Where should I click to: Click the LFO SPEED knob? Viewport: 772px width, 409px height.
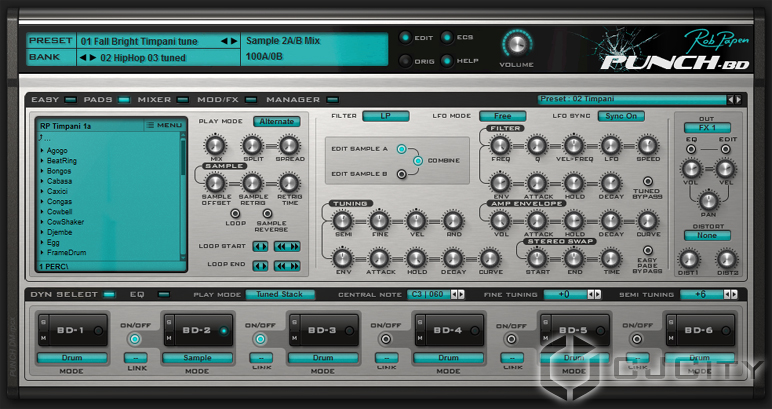pyautogui.click(x=648, y=145)
